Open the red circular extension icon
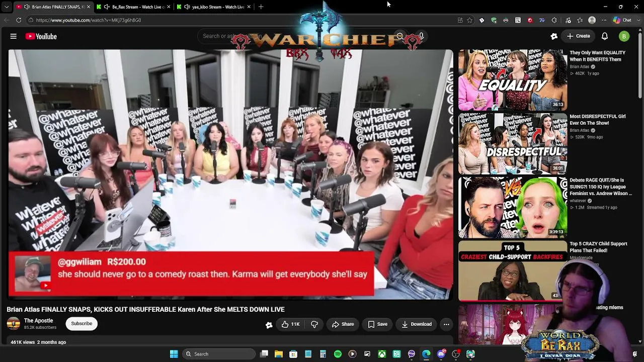The height and width of the screenshot is (362, 644). pyautogui.click(x=530, y=20)
